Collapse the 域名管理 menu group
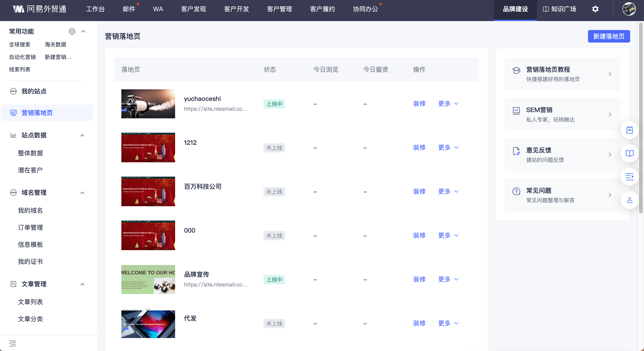The height and width of the screenshot is (351, 644). [82, 193]
